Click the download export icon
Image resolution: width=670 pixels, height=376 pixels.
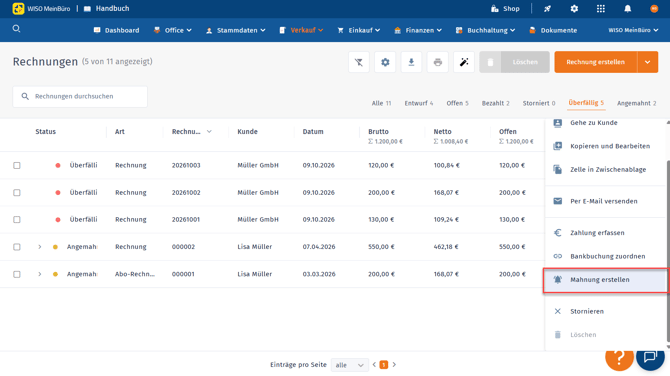411,62
